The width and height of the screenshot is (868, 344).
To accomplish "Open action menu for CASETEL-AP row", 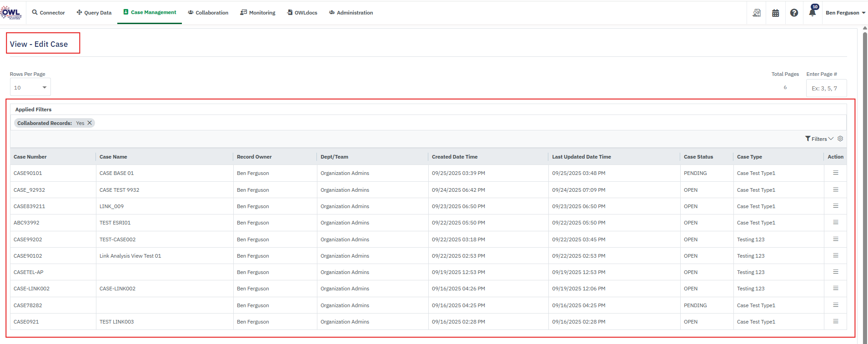I will tap(835, 272).
